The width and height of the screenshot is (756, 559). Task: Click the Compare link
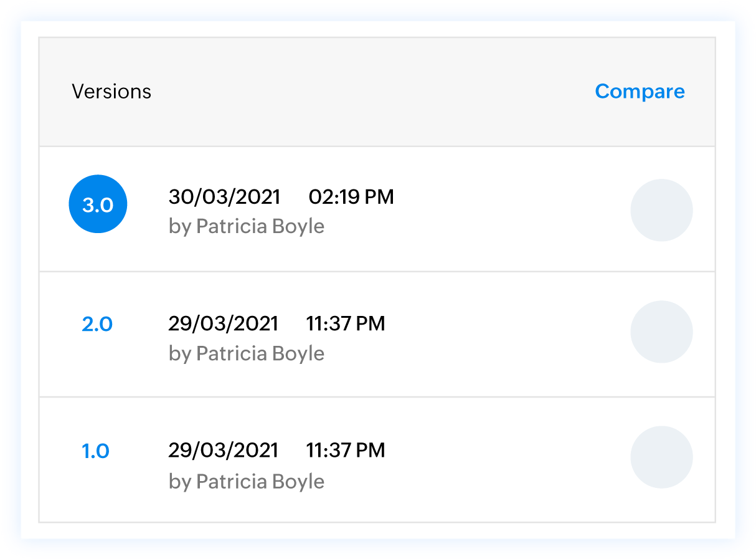640,91
